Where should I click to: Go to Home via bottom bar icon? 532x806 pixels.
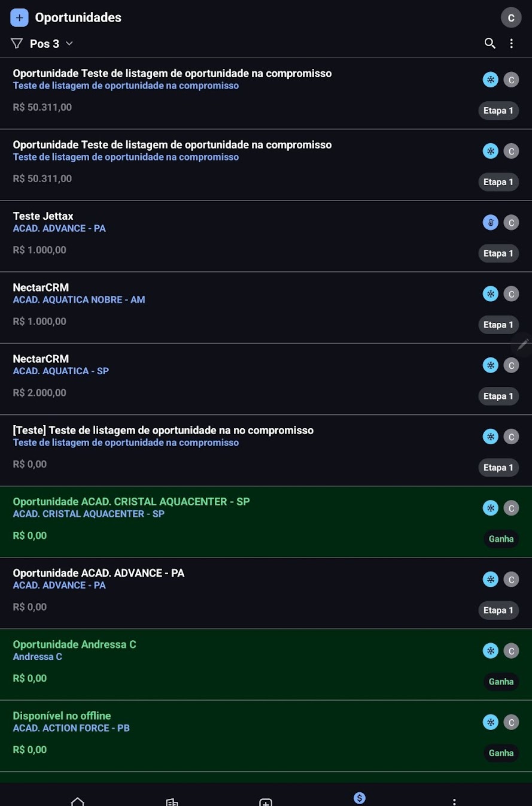pyautogui.click(x=77, y=801)
